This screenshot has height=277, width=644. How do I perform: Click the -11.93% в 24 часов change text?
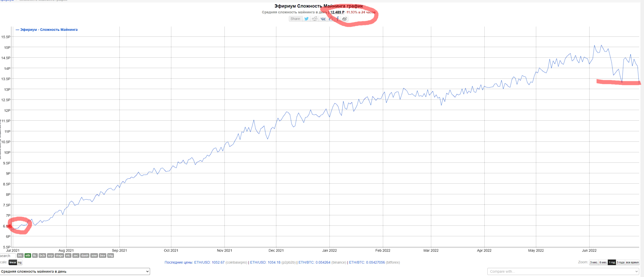pos(360,12)
